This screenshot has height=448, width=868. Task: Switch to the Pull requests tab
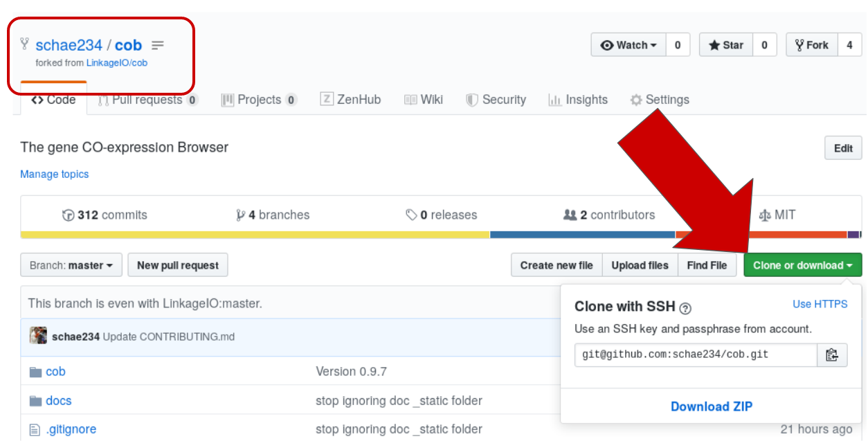click(x=147, y=100)
